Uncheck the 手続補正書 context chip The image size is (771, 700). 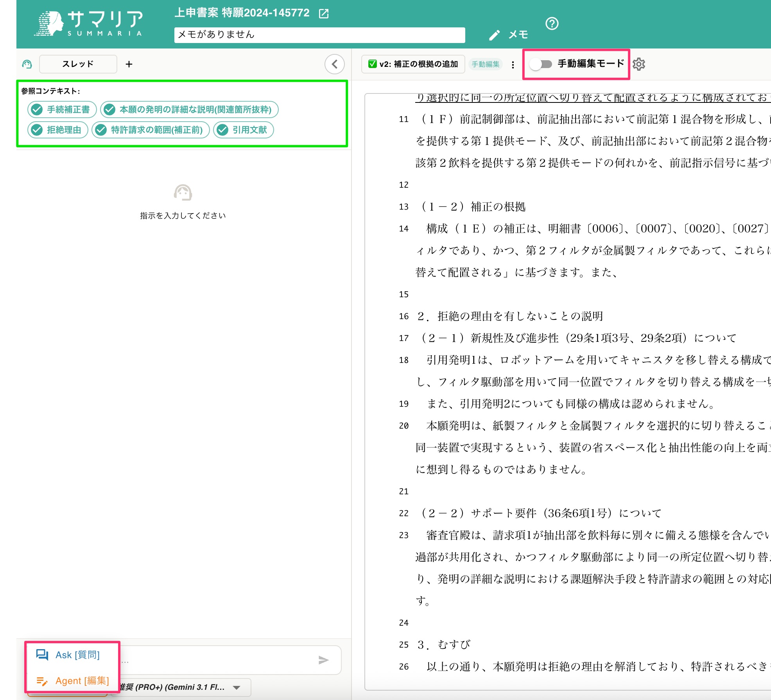point(62,109)
